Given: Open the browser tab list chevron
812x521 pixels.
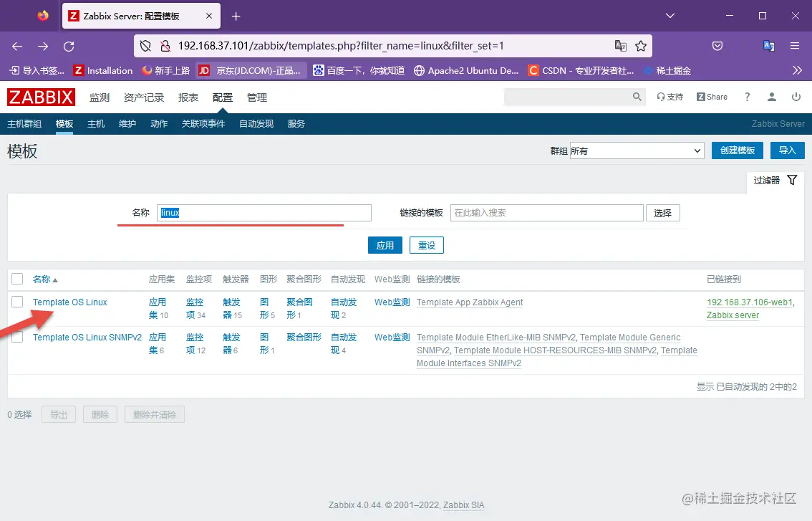Looking at the screenshot, I should [x=669, y=15].
